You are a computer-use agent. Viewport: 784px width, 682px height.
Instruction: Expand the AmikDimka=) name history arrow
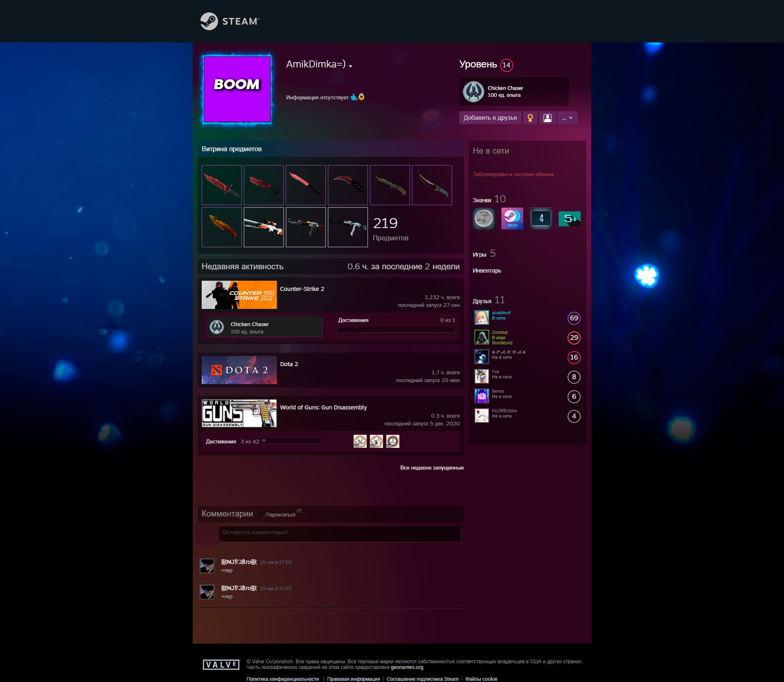coord(350,66)
